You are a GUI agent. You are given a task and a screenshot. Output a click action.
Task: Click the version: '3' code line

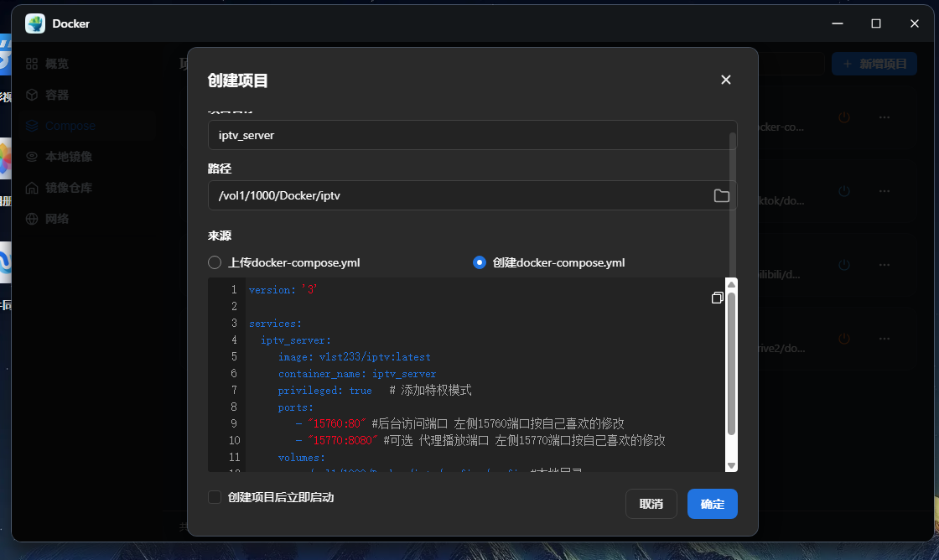coord(283,290)
